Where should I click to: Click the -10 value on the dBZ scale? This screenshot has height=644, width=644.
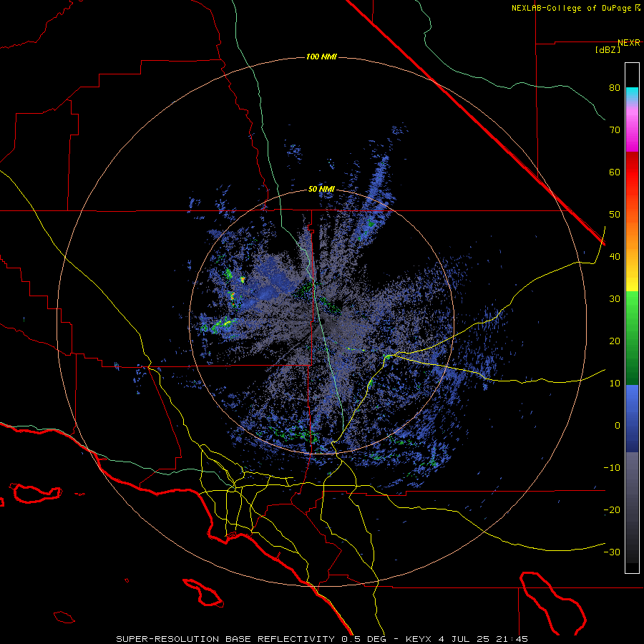point(612,468)
